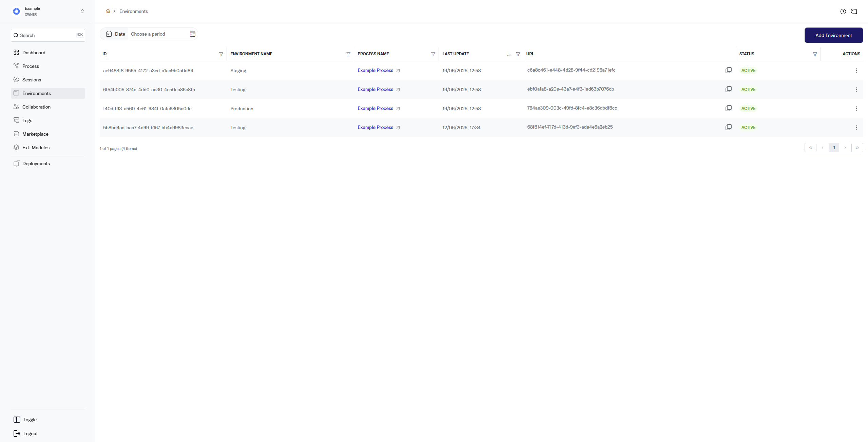Click Logout at sidebar bottom
The width and height of the screenshot is (868, 442).
[25, 434]
